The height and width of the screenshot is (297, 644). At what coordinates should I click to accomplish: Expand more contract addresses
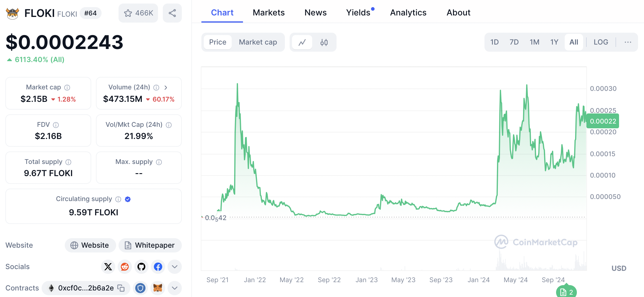click(175, 288)
